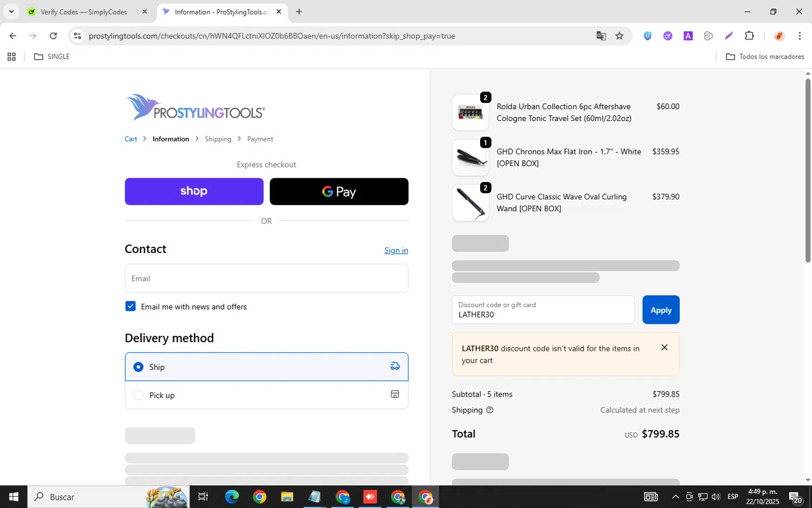Open the notifications center icon

[795, 497]
